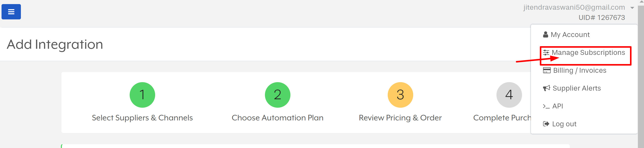Log out of the account
The height and width of the screenshot is (148, 644).
point(564,124)
